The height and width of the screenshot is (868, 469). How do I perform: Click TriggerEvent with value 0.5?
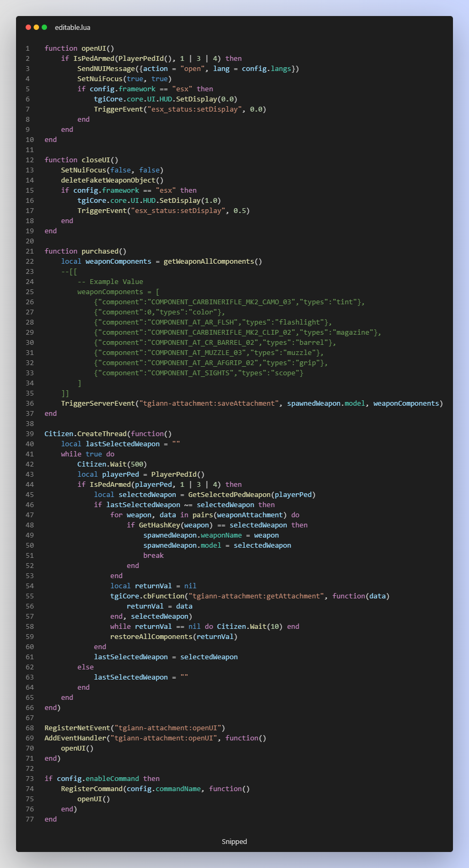[163, 211]
